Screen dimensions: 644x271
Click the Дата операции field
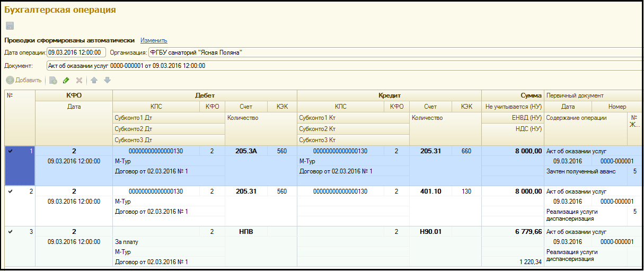76,53
